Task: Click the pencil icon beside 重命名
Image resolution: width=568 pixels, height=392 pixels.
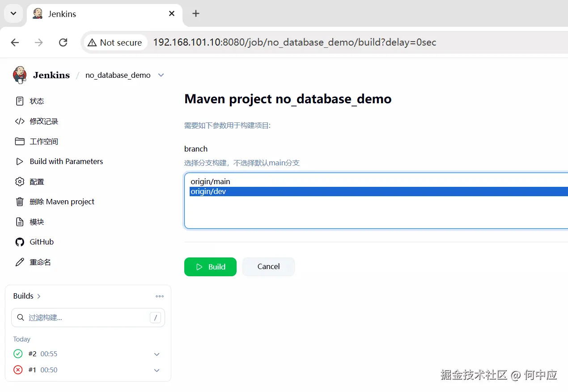Action: [x=20, y=262]
